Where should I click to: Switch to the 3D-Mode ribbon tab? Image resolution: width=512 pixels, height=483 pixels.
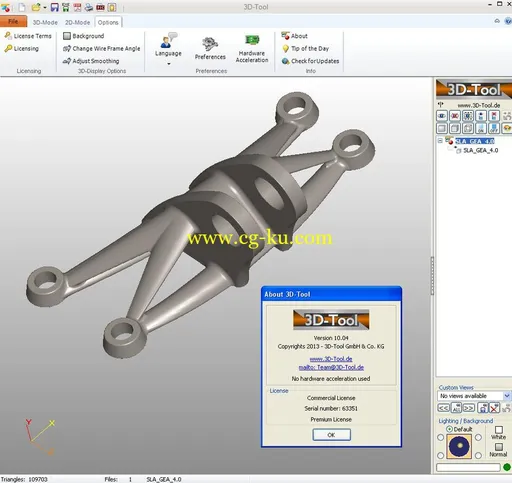pyautogui.click(x=45, y=22)
